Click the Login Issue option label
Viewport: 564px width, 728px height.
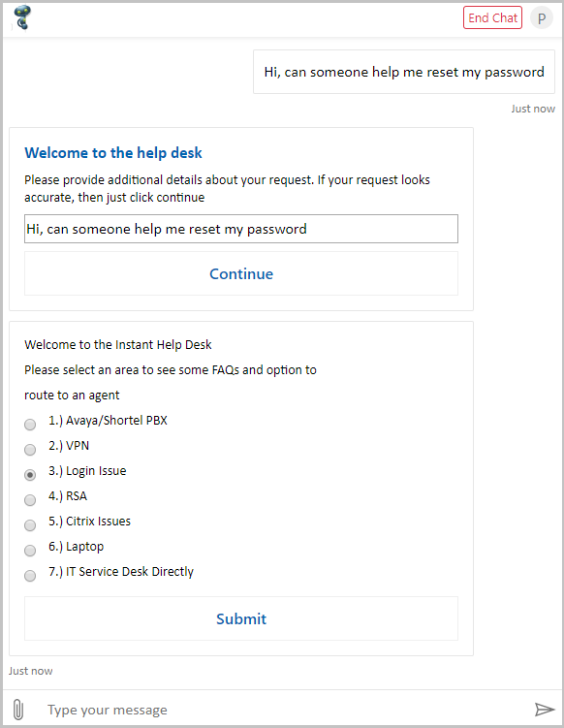87,471
